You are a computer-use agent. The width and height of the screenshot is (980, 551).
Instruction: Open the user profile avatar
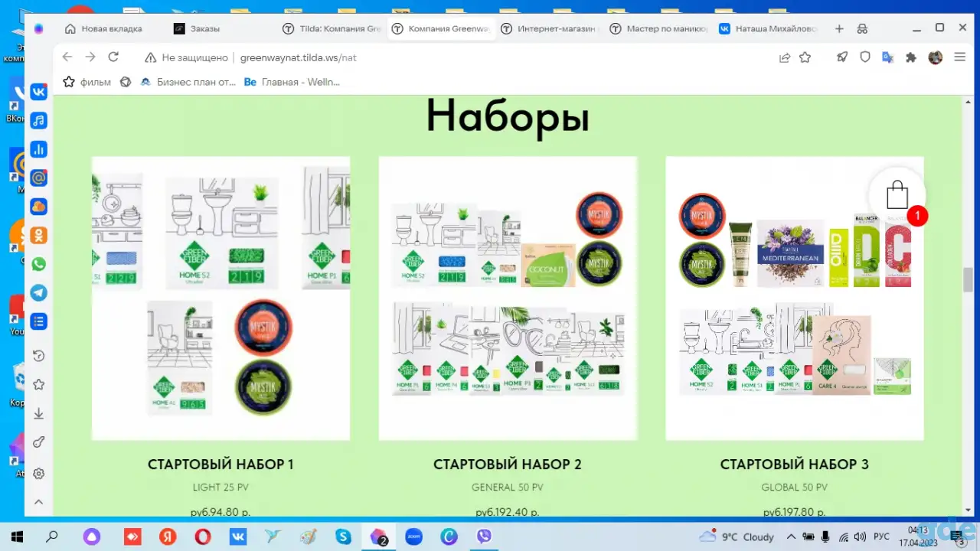[935, 57]
